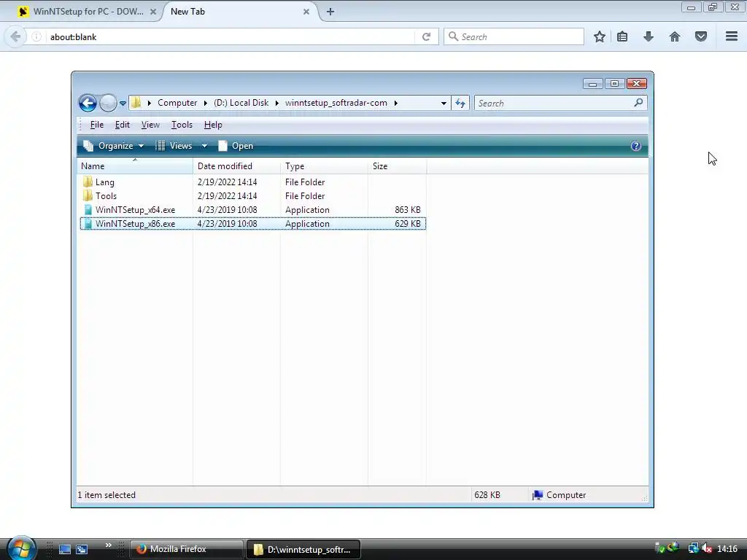This screenshot has width=747, height=560.
Task: Click the folder icon in address bar
Action: point(136,103)
